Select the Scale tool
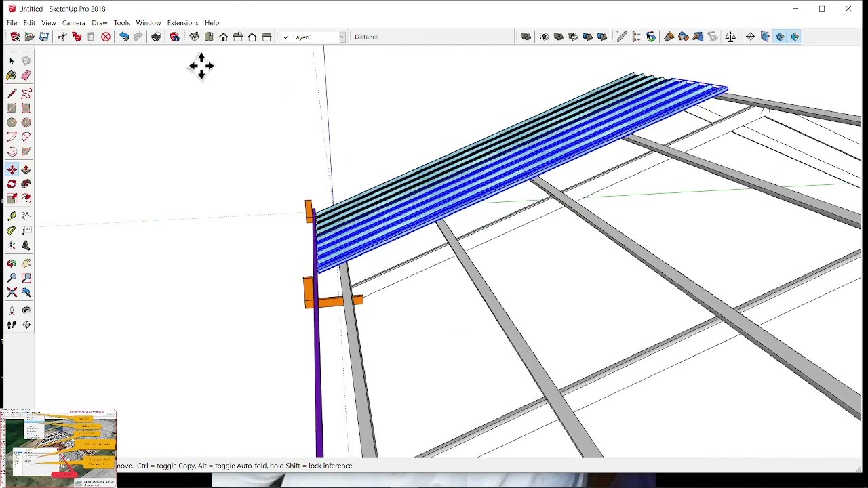 (x=12, y=199)
